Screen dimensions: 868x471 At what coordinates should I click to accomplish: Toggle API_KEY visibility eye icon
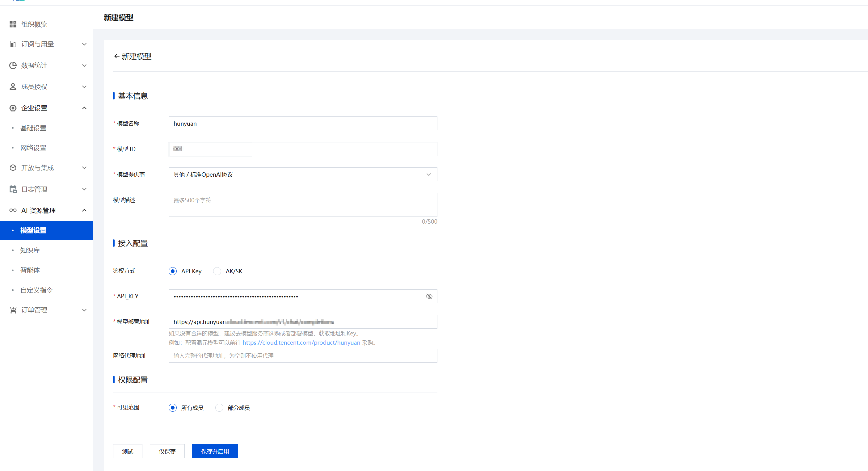[429, 296]
